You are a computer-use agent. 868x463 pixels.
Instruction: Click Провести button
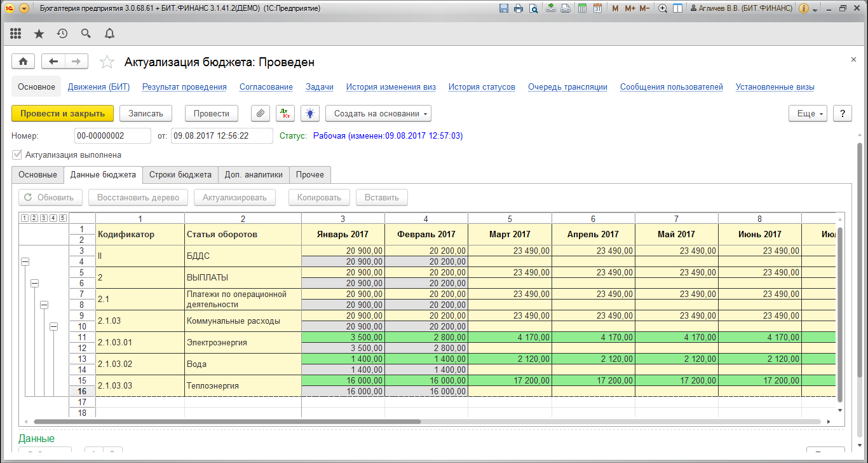[x=211, y=113]
